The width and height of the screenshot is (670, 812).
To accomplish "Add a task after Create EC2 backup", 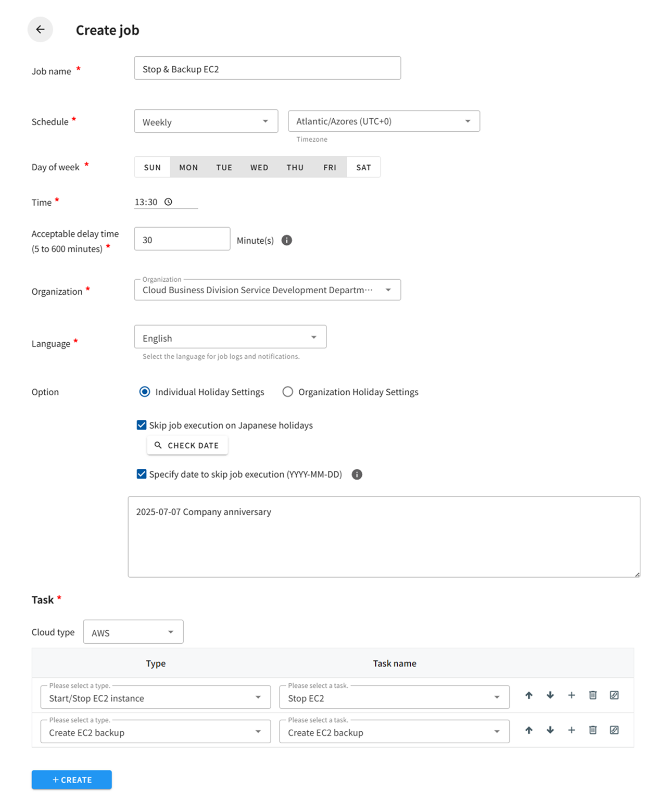I will 572,730.
